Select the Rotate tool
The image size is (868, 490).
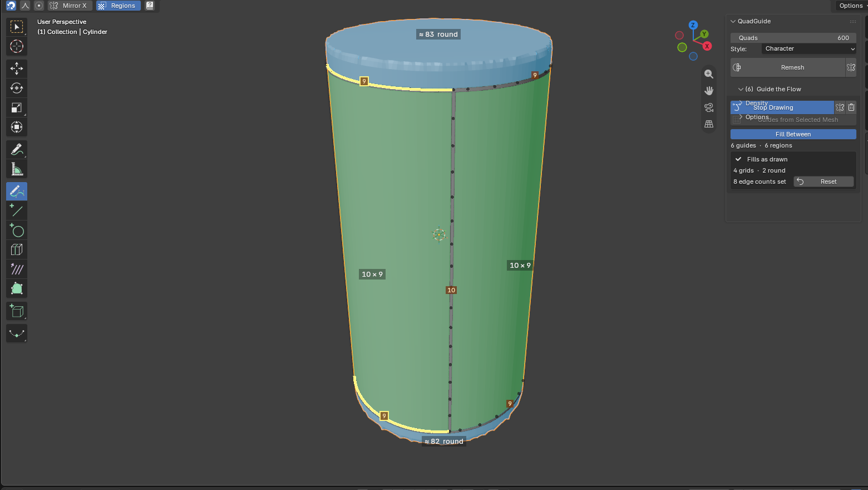[17, 88]
